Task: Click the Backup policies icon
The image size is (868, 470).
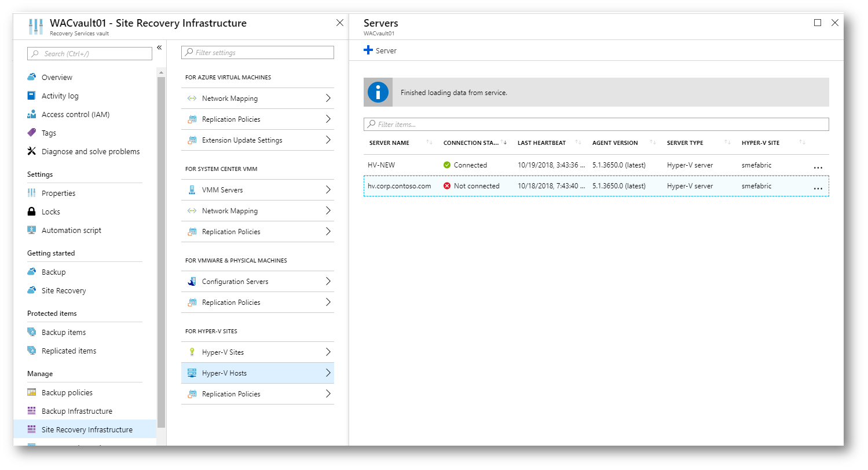Action: 32,392
